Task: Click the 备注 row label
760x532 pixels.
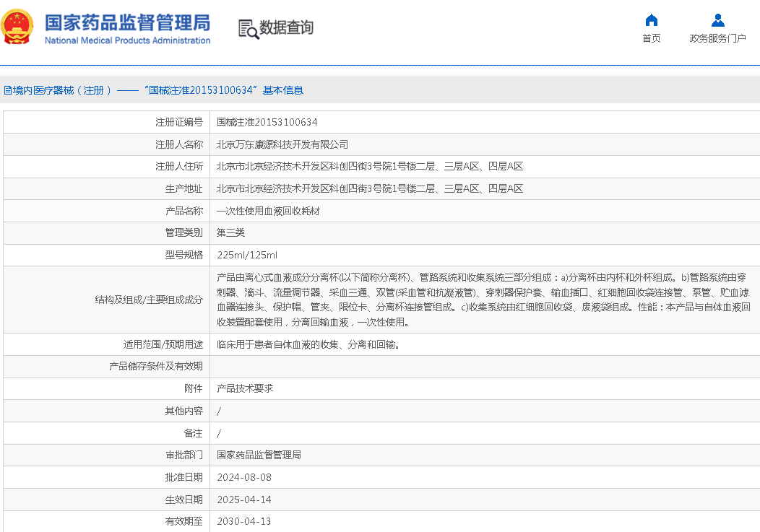Action: tap(194, 433)
